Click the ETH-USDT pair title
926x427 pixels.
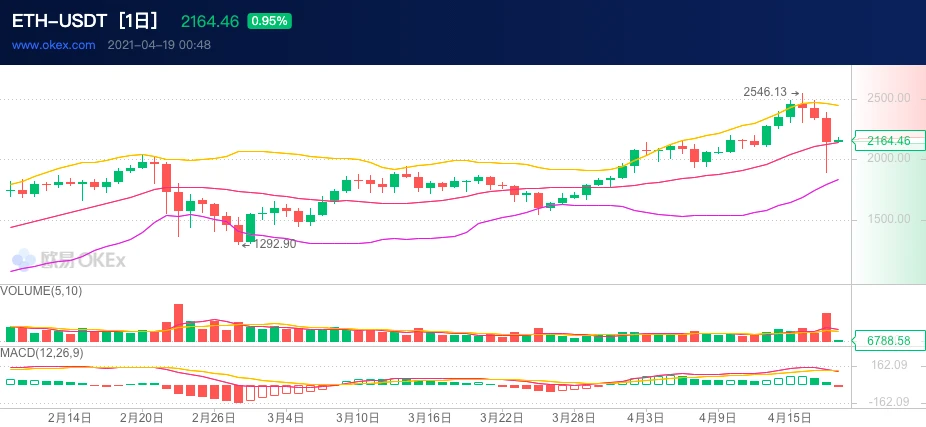tap(58, 21)
